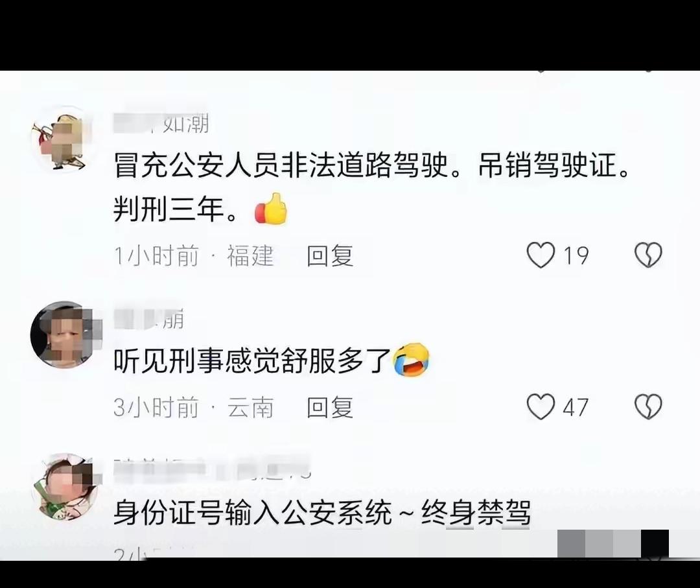Open the username ending in 朋
Image resolution: width=700 pixels, height=588 pixels.
click(148, 319)
